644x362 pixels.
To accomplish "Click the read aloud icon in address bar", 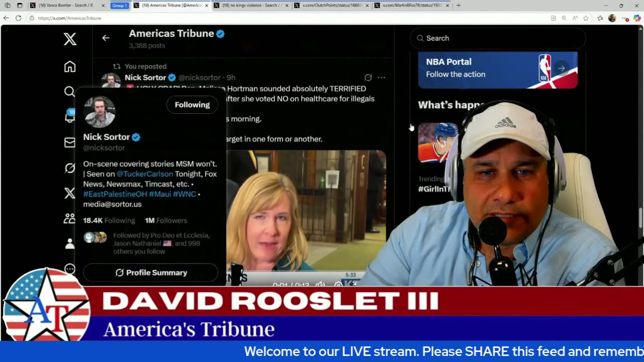I will [x=575, y=18].
